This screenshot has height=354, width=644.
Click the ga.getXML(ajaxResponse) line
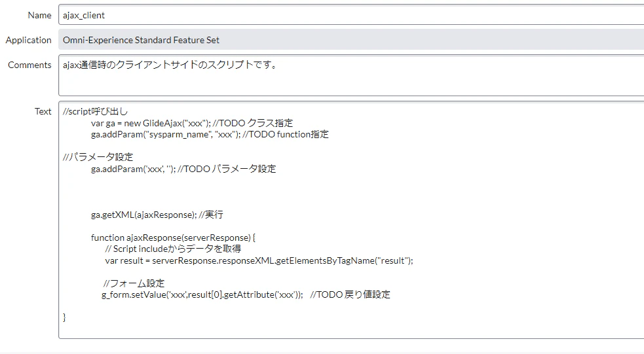157,215
